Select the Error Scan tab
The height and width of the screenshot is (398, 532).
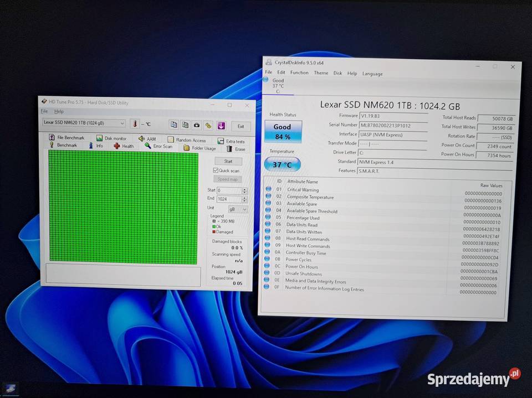pos(159,146)
